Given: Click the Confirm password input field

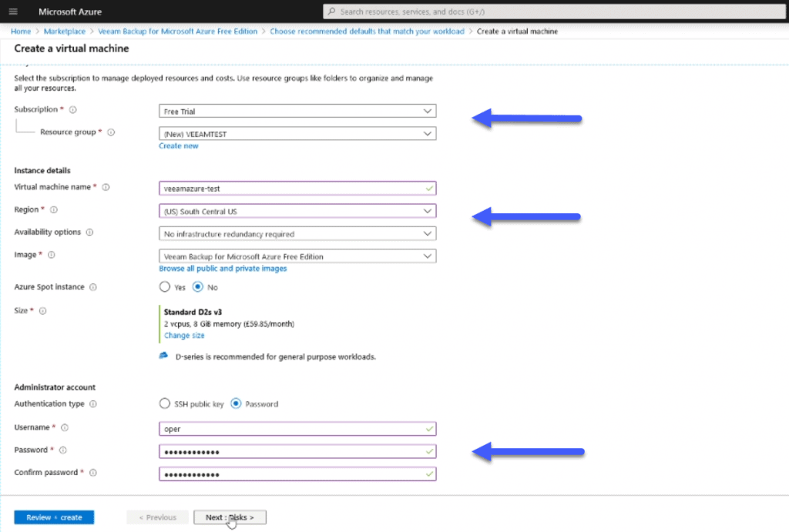Looking at the screenshot, I should coord(297,474).
